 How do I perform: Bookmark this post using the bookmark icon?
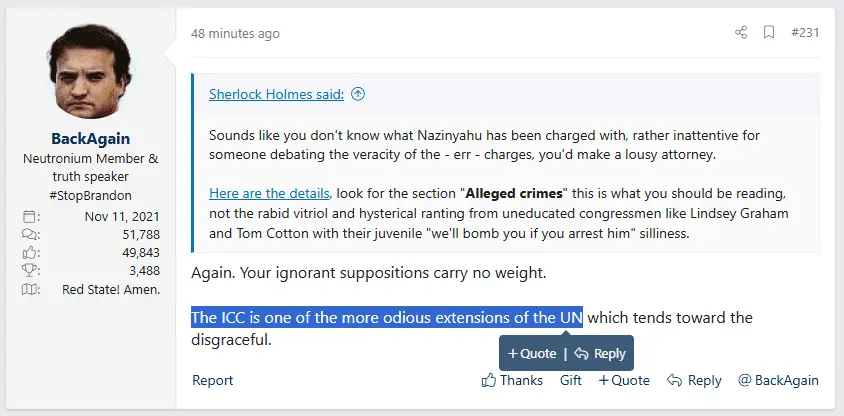[769, 32]
